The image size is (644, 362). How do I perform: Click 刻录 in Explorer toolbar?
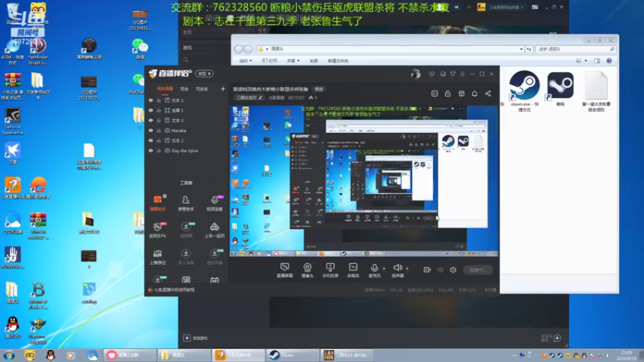coord(314,61)
